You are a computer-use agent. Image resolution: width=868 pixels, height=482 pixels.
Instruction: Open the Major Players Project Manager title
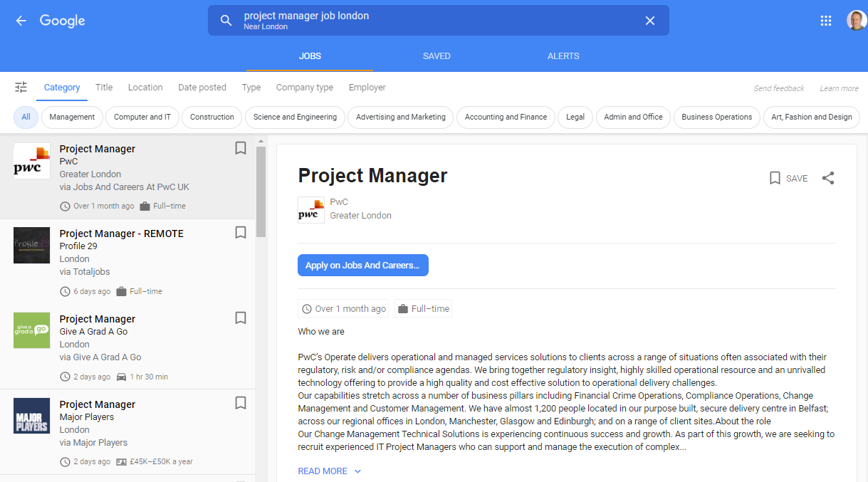(x=98, y=404)
